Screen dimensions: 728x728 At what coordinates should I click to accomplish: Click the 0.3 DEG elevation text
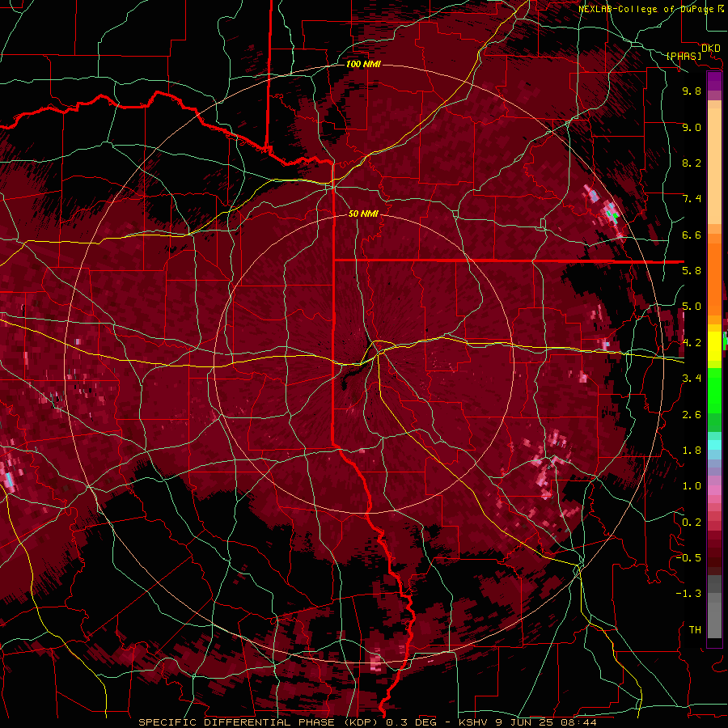412,722
